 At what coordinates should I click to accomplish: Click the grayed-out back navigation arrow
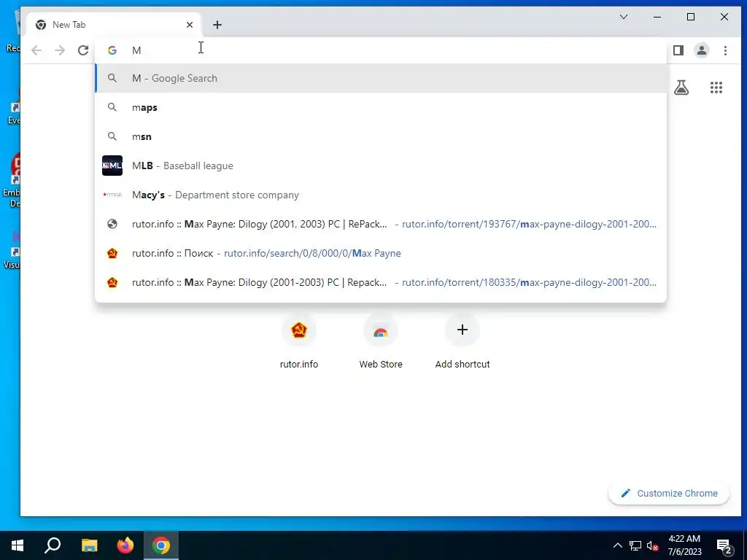pyautogui.click(x=36, y=50)
